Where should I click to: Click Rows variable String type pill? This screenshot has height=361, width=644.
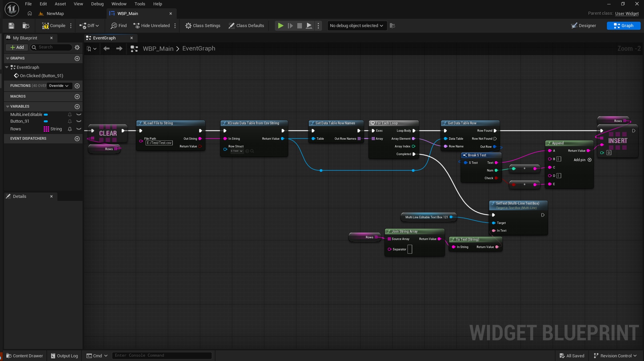pyautogui.click(x=53, y=129)
